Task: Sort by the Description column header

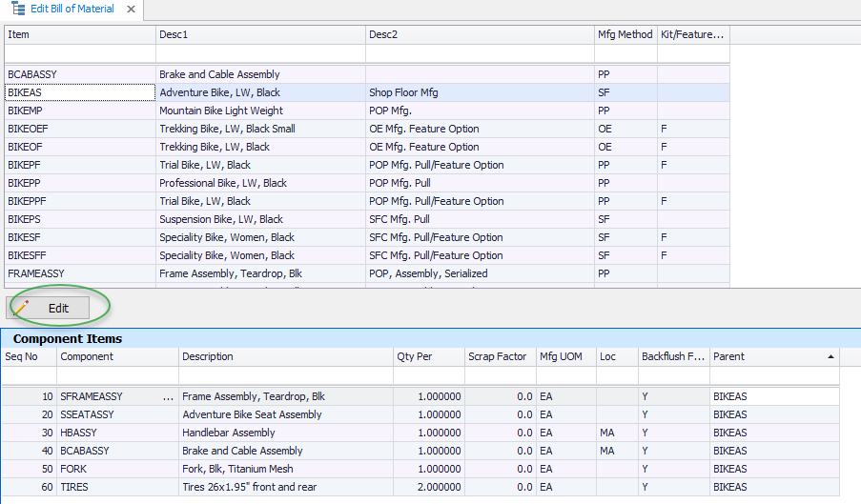Action: 285,357
